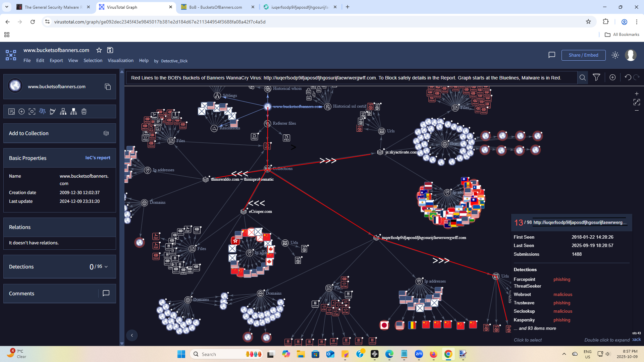Image resolution: width=644 pixels, height=362 pixels.
Task: Toggle the light/dark theme sun icon
Action: pos(615,55)
